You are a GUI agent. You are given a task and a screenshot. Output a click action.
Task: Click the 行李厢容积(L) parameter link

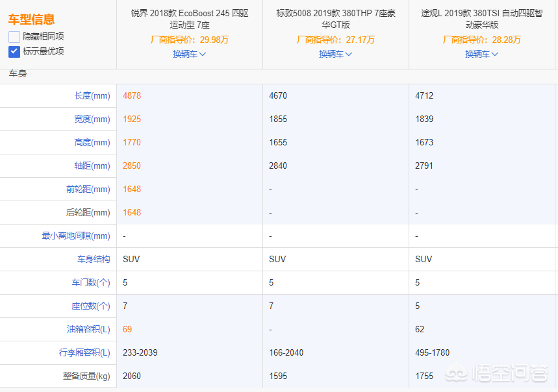click(x=84, y=353)
